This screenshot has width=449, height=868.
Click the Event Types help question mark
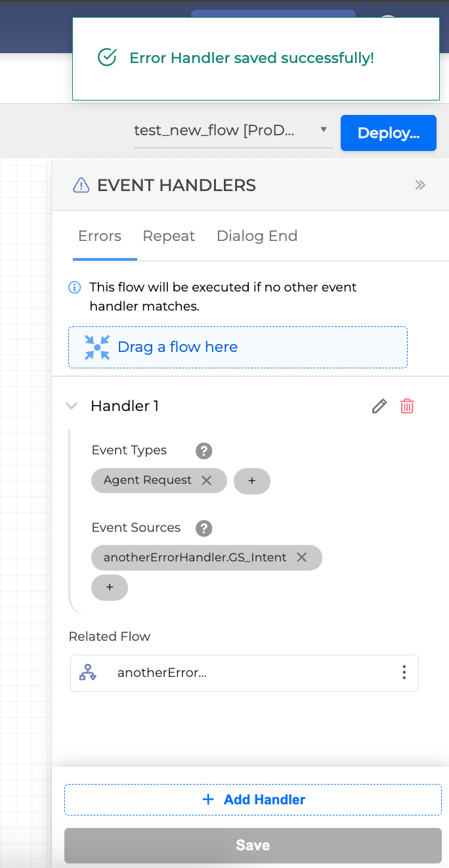204,451
